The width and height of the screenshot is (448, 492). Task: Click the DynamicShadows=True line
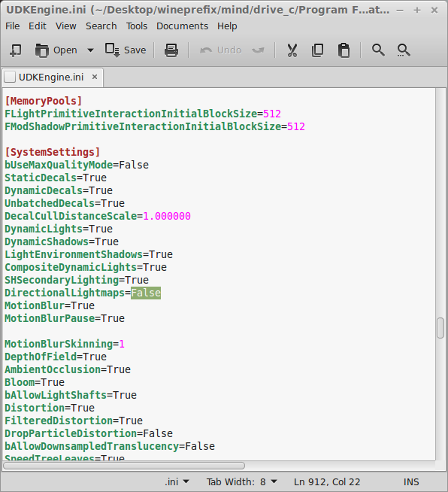click(x=62, y=242)
